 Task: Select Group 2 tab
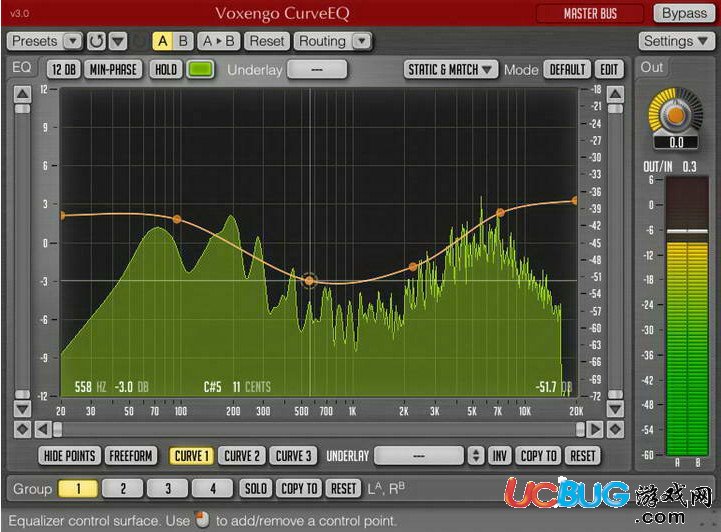coord(123,488)
